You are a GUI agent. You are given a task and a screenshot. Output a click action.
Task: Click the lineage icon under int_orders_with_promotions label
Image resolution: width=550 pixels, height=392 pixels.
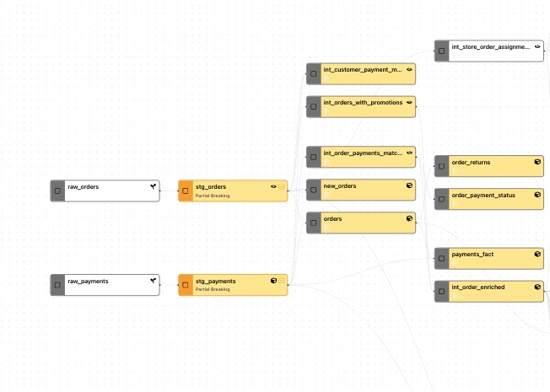(326, 111)
